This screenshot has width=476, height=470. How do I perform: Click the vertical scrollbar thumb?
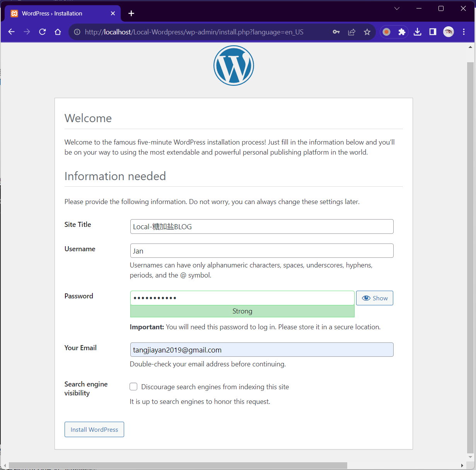[x=470, y=257]
